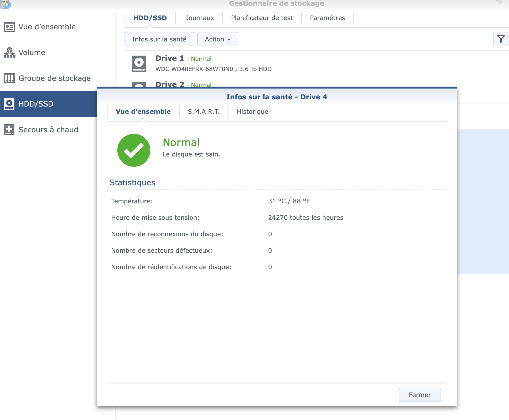Click the Infos sur la santé button

pos(159,39)
